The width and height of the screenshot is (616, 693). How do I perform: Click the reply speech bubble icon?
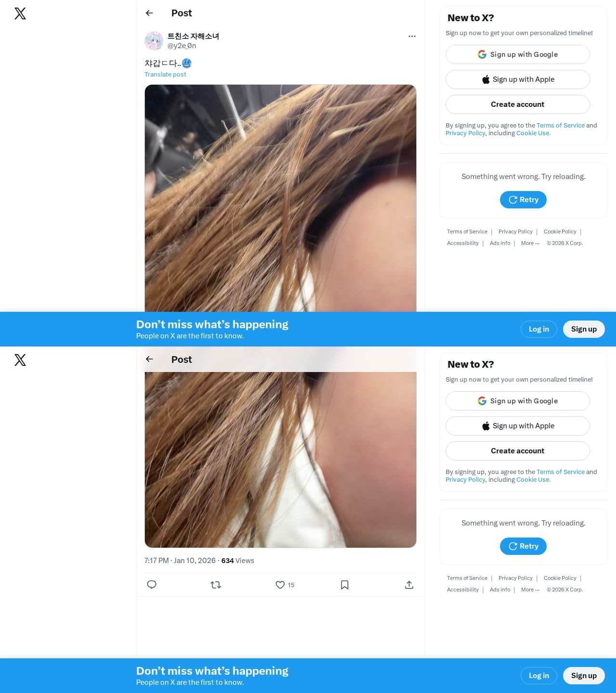(x=152, y=585)
